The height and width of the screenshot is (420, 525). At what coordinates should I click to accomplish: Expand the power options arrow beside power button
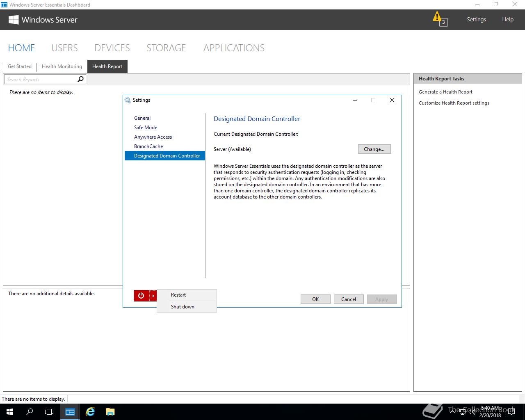point(153,295)
